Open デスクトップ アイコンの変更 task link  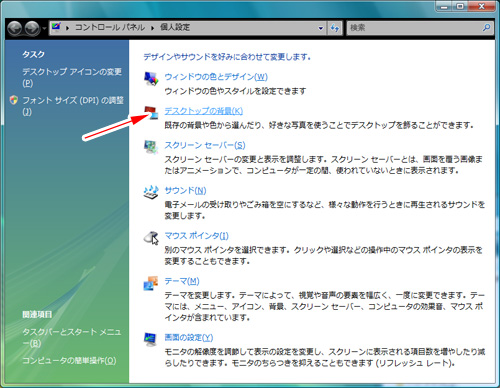(x=72, y=77)
